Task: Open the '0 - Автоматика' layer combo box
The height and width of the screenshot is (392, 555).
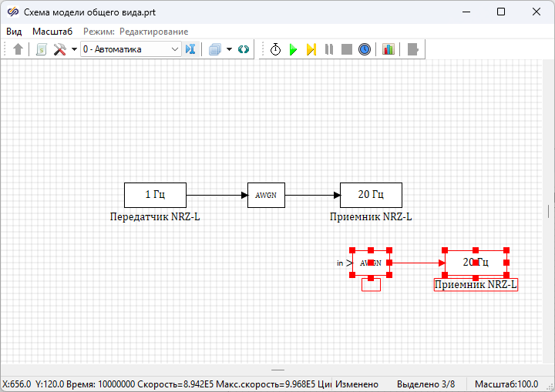Action: [x=130, y=49]
